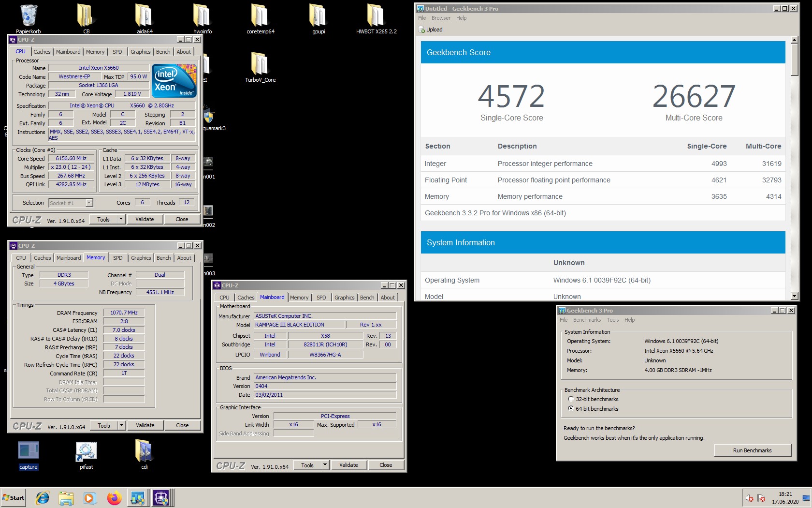The image size is (812, 508).
Task: Open Tools menu in Geekbench 3 Pro
Action: click(x=613, y=320)
